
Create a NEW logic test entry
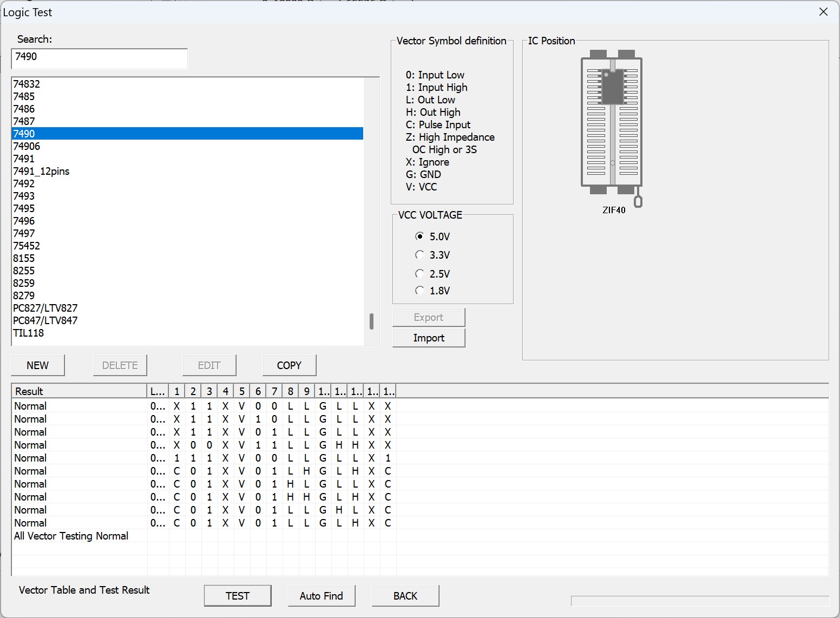click(x=38, y=365)
